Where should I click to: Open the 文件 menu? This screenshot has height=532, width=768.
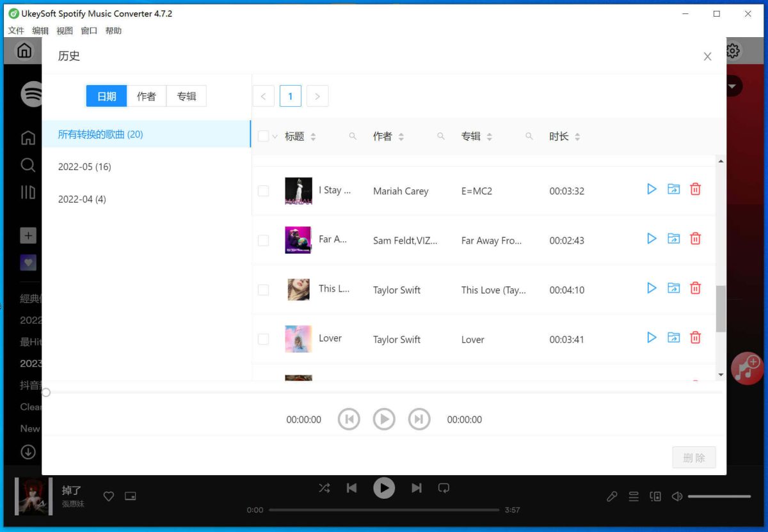coord(16,31)
